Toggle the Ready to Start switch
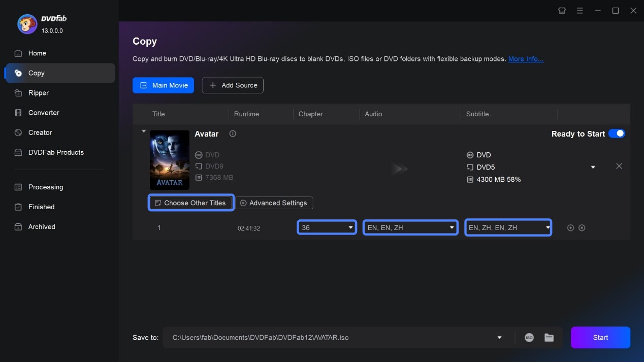644x362 pixels. click(617, 134)
